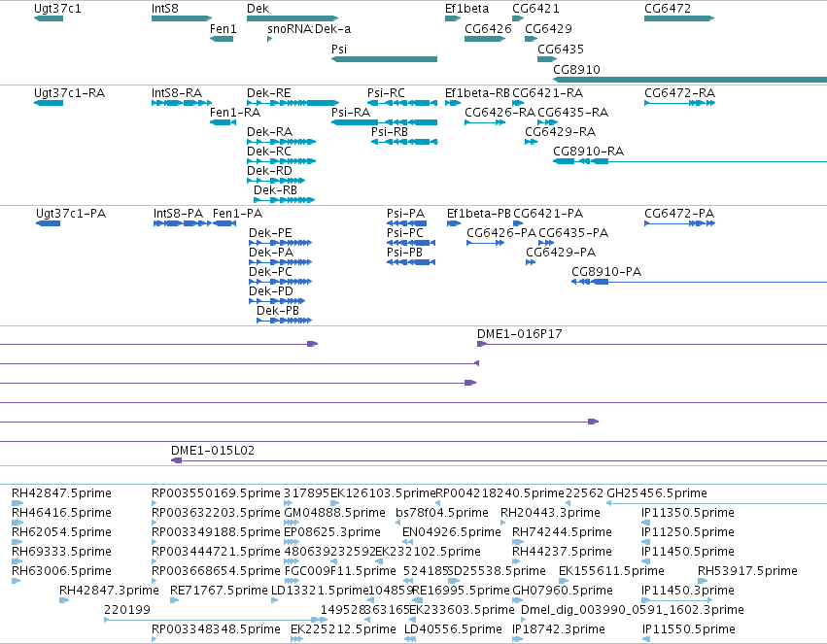Screen dimensions: 827x644
Task: Click the CG6426-RA transcript label
Action: pyautogui.click(x=500, y=113)
